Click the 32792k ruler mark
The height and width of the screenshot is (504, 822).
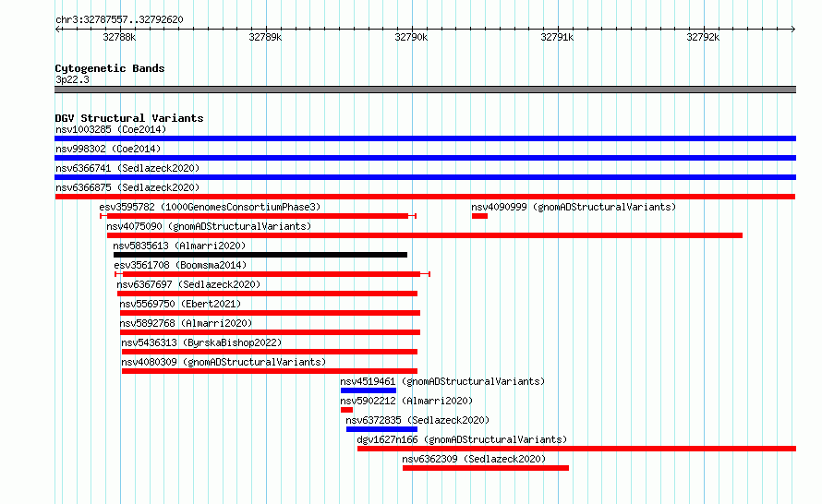tap(703, 37)
